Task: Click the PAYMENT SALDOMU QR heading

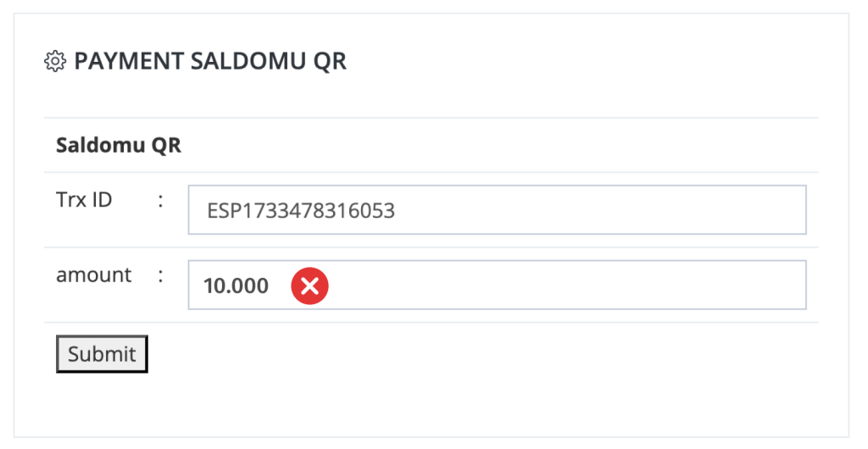Action: pos(210,61)
